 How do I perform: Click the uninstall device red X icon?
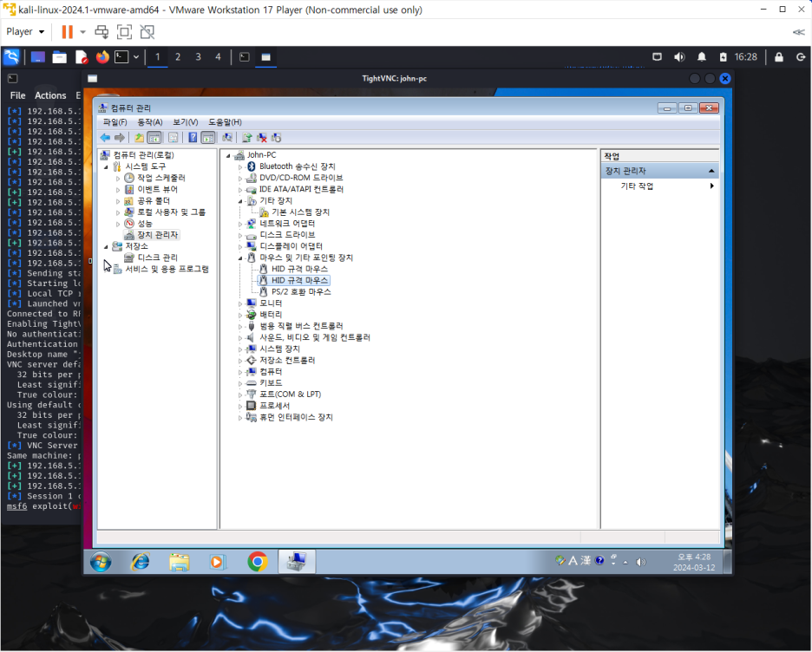coord(262,138)
